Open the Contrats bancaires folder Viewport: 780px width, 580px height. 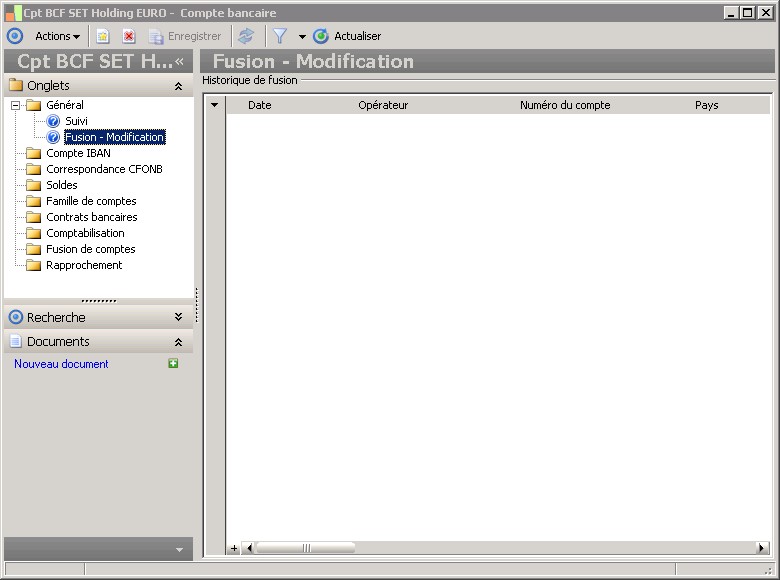point(92,217)
